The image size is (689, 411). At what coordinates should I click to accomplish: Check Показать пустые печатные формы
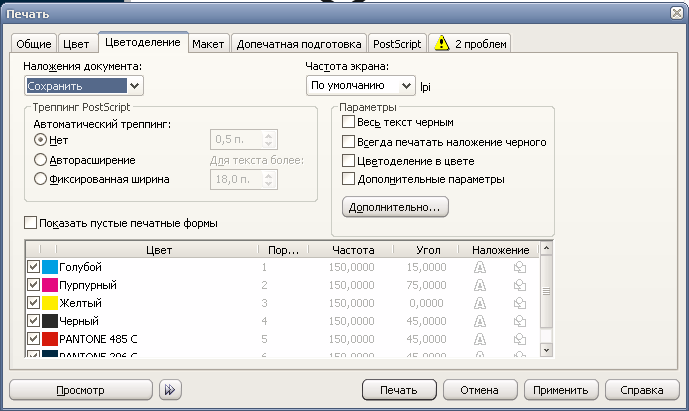(x=30, y=222)
